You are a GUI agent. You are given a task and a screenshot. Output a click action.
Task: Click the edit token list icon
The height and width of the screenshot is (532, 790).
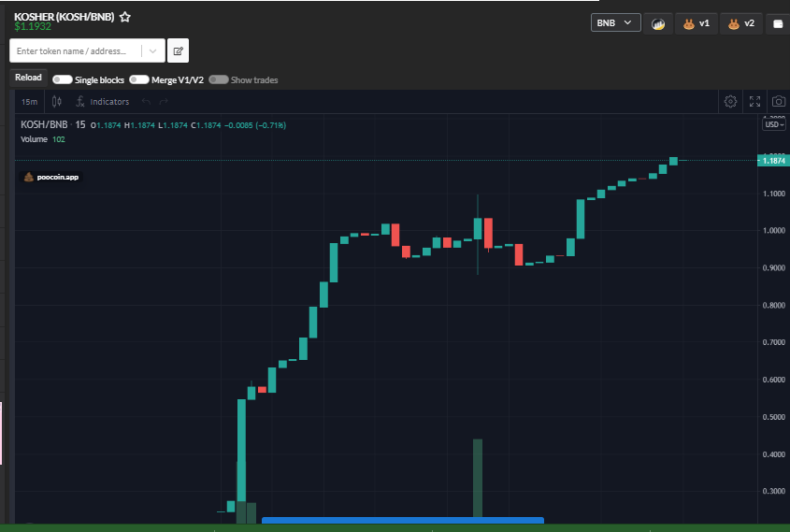[178, 50]
